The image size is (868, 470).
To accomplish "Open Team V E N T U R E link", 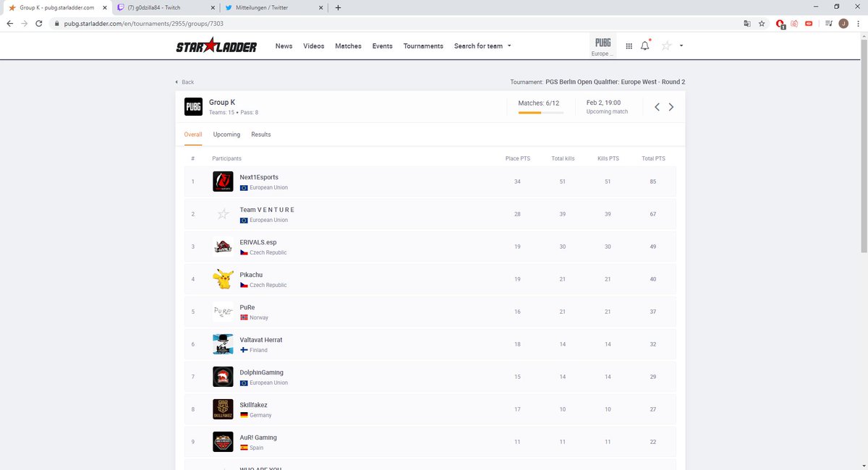I will tap(267, 210).
